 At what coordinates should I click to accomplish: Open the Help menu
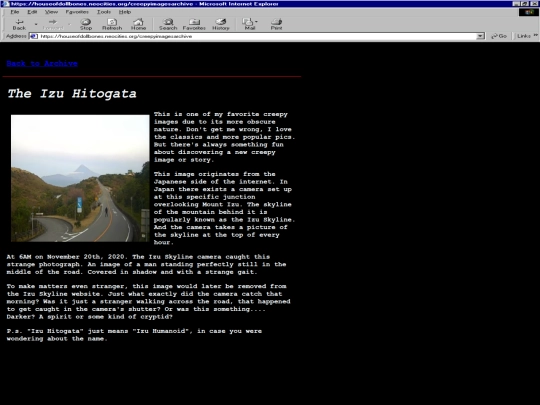point(125,12)
